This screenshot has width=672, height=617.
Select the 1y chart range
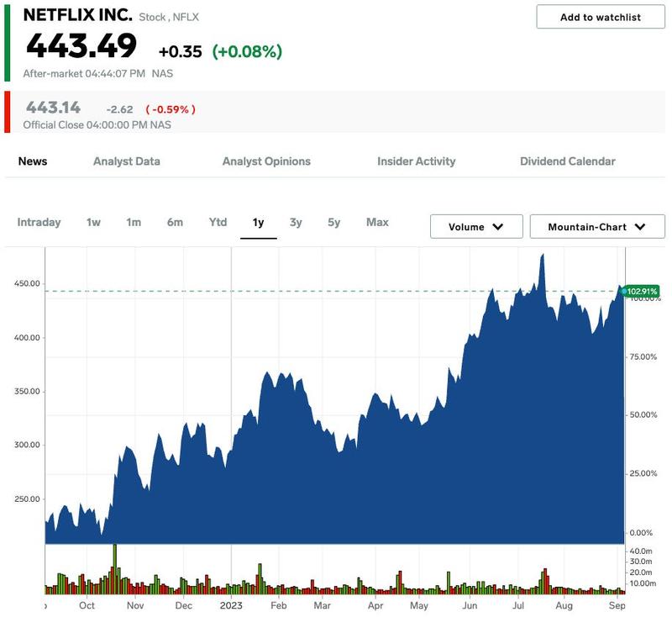258,222
